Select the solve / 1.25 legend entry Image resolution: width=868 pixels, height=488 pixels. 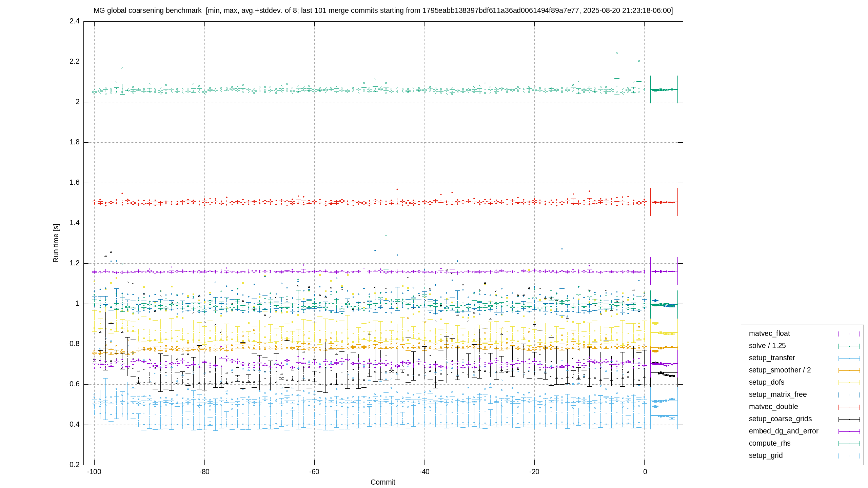[767, 346]
